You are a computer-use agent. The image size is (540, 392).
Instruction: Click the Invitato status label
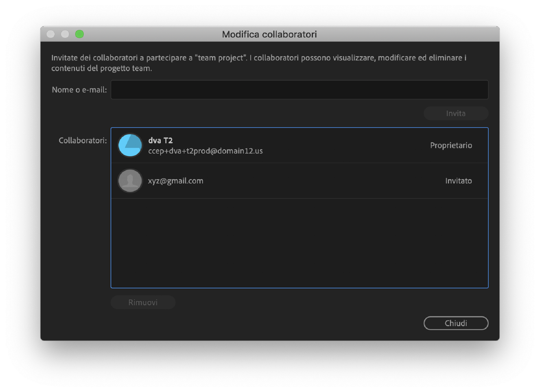(458, 181)
